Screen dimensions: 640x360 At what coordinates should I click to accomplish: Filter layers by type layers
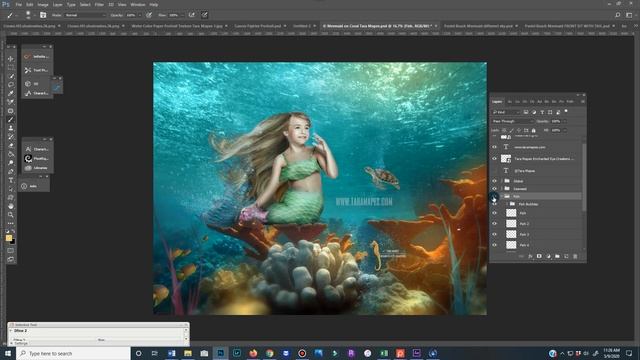(542, 112)
